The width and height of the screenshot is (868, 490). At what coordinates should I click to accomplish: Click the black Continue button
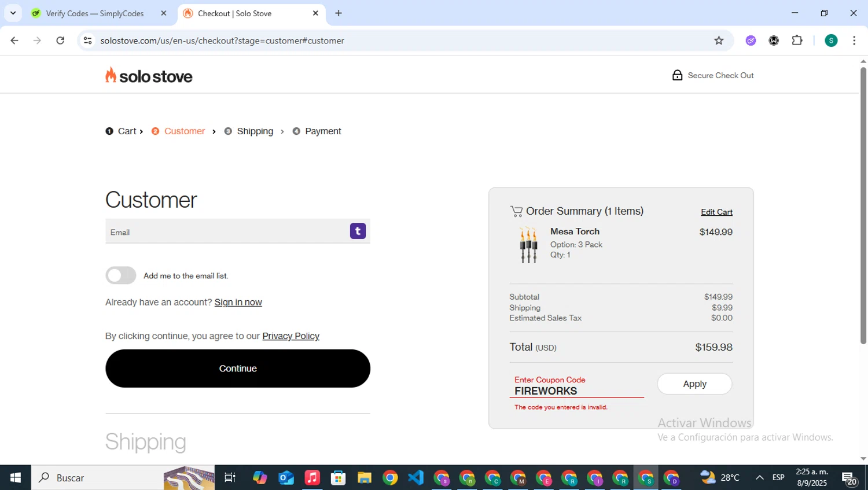coord(238,369)
